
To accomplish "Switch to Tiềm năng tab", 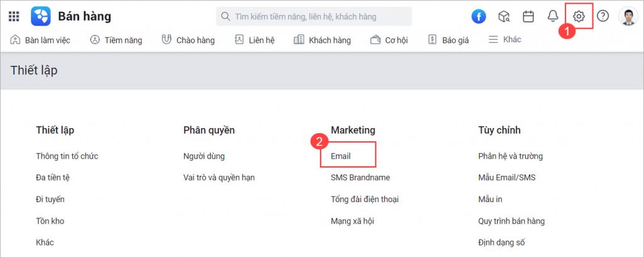I will tap(123, 40).
